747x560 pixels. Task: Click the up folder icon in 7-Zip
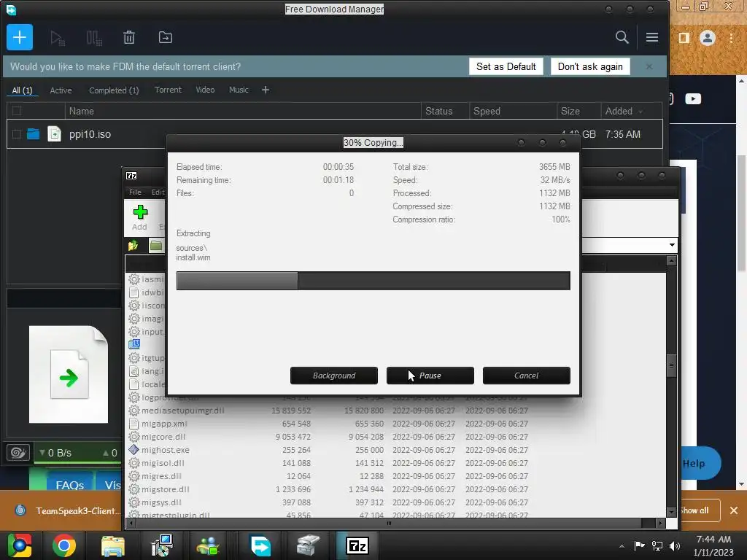(133, 245)
